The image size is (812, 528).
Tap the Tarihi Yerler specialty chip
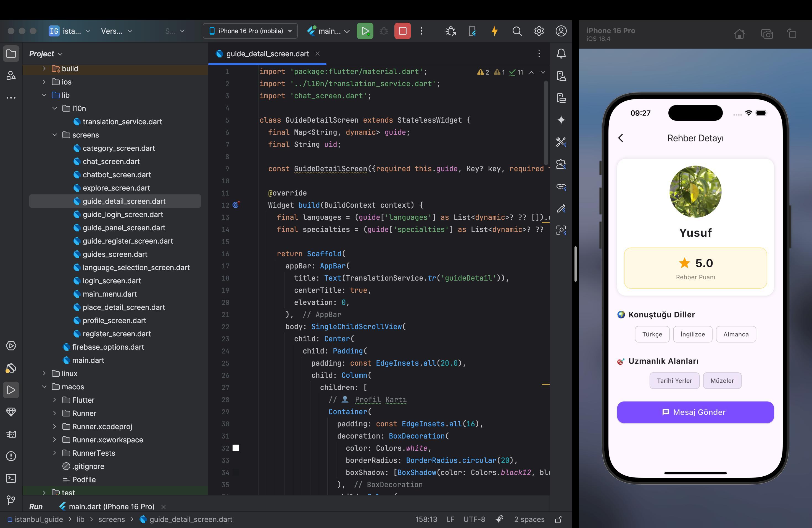coord(674,381)
